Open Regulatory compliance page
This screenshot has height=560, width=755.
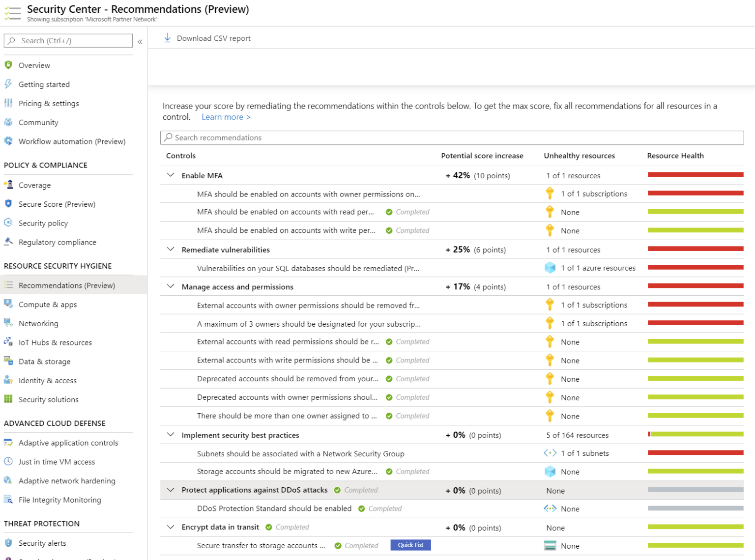58,242
